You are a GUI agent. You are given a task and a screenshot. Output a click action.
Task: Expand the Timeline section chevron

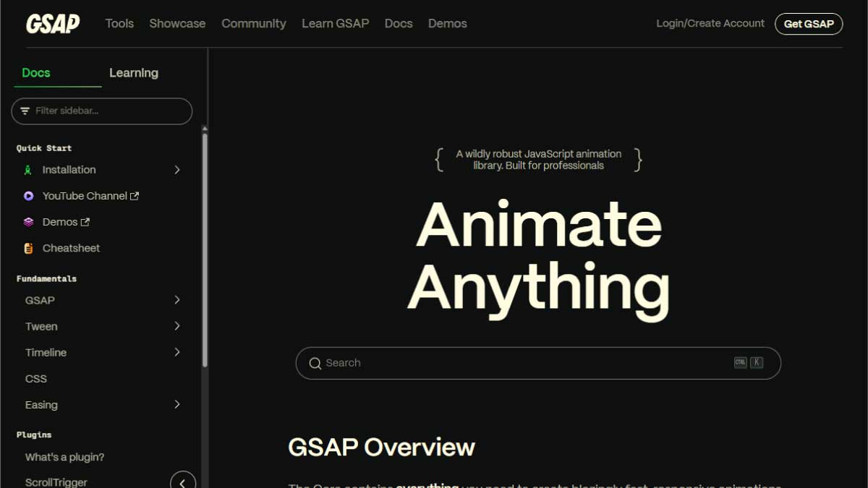click(177, 352)
